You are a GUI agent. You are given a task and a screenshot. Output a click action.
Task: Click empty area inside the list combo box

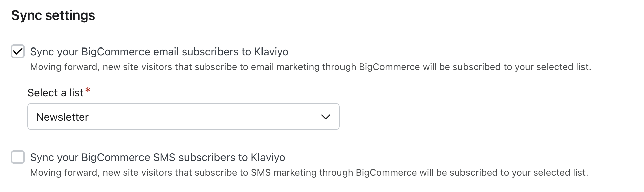click(x=202, y=117)
